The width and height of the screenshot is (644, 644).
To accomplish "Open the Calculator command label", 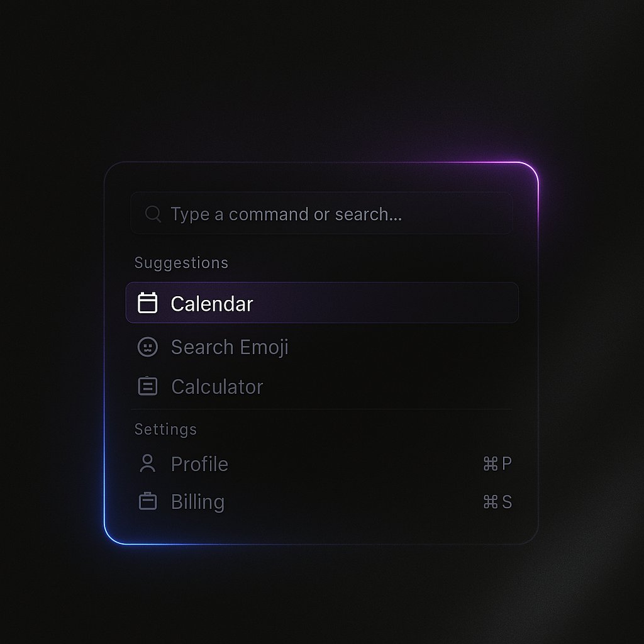I will click(217, 387).
